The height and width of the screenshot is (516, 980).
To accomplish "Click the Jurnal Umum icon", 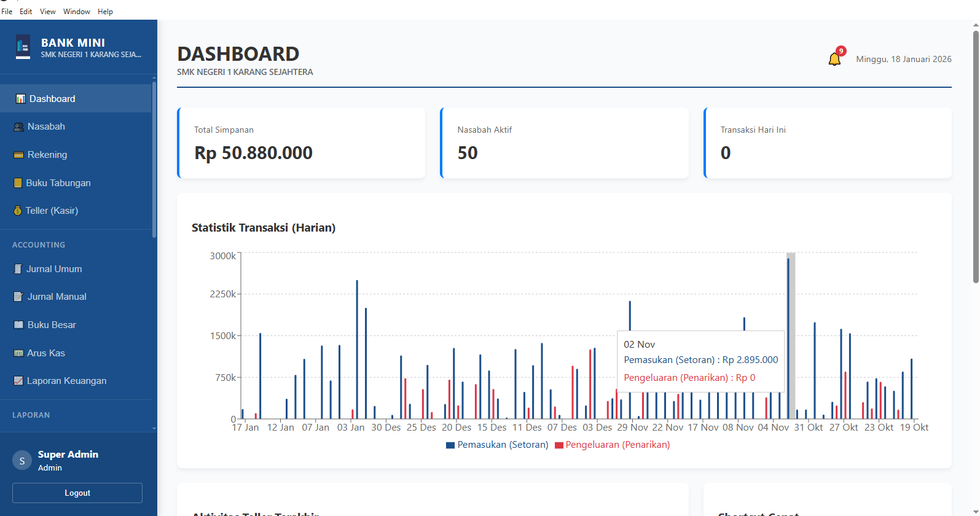I will pyautogui.click(x=18, y=269).
